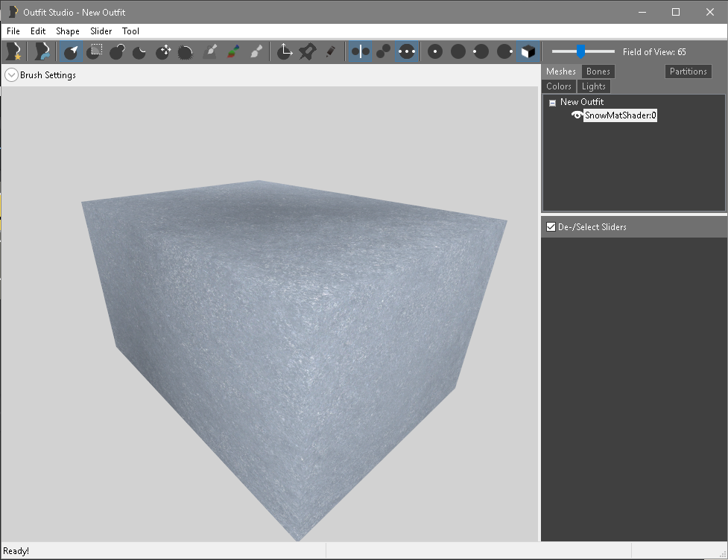Open the Slider menu
728x560 pixels.
(x=101, y=31)
